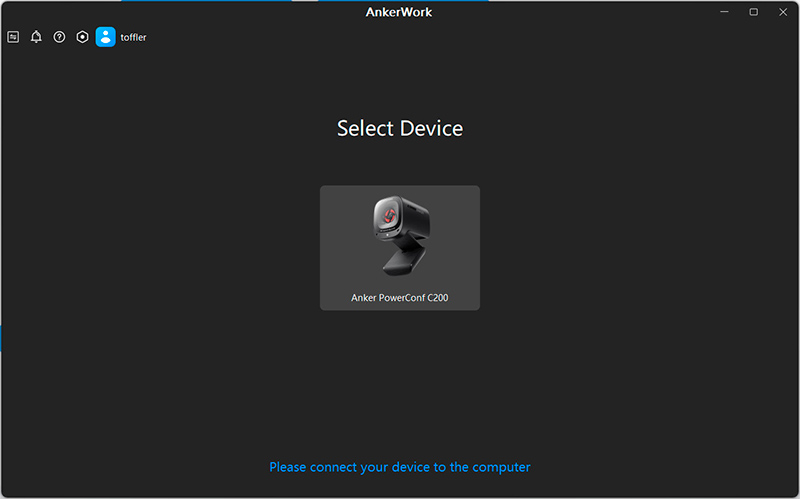Open the help question mark icon
The image size is (800, 499).
pyautogui.click(x=59, y=37)
